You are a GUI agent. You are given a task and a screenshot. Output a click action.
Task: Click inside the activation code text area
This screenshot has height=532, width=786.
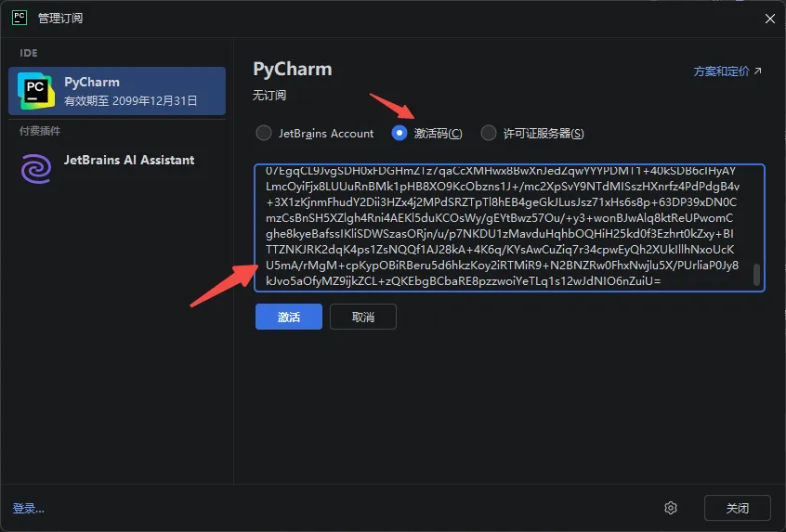tap(509, 227)
